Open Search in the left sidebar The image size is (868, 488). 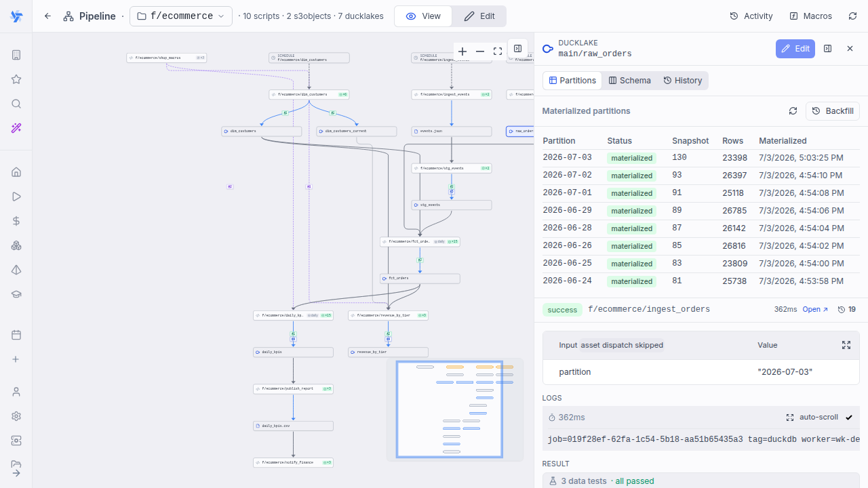[16, 104]
